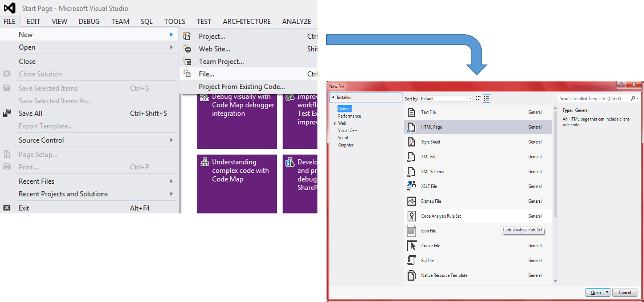Screen dimensions: 644x302
Task: Click the New Project icon in submenu
Action: 187,36
